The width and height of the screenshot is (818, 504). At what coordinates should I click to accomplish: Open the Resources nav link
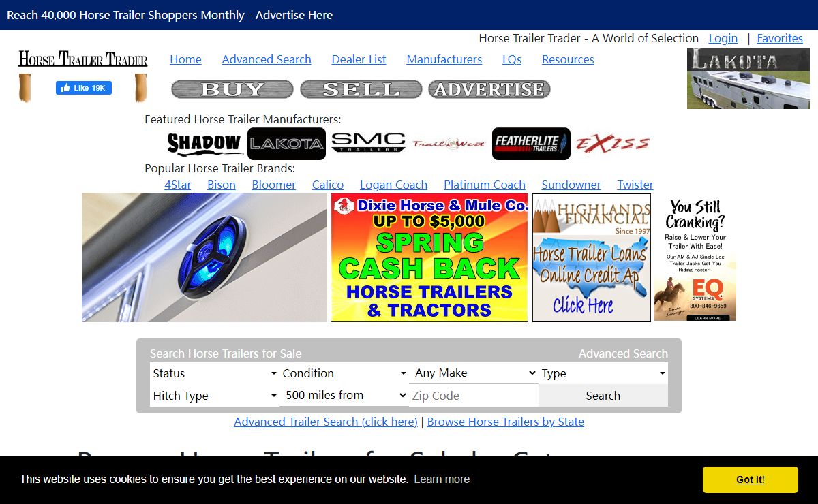[x=568, y=59]
